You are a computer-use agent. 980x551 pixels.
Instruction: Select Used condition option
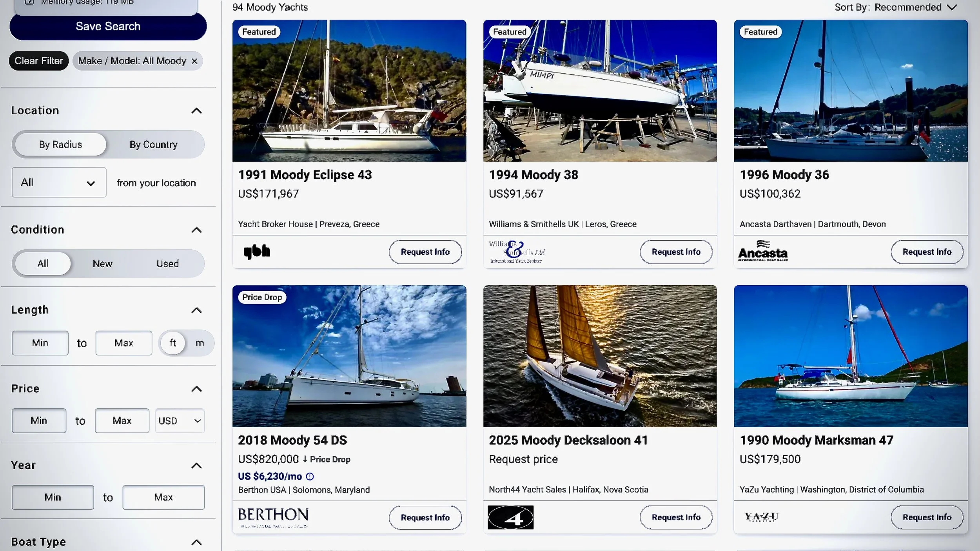pyautogui.click(x=168, y=264)
